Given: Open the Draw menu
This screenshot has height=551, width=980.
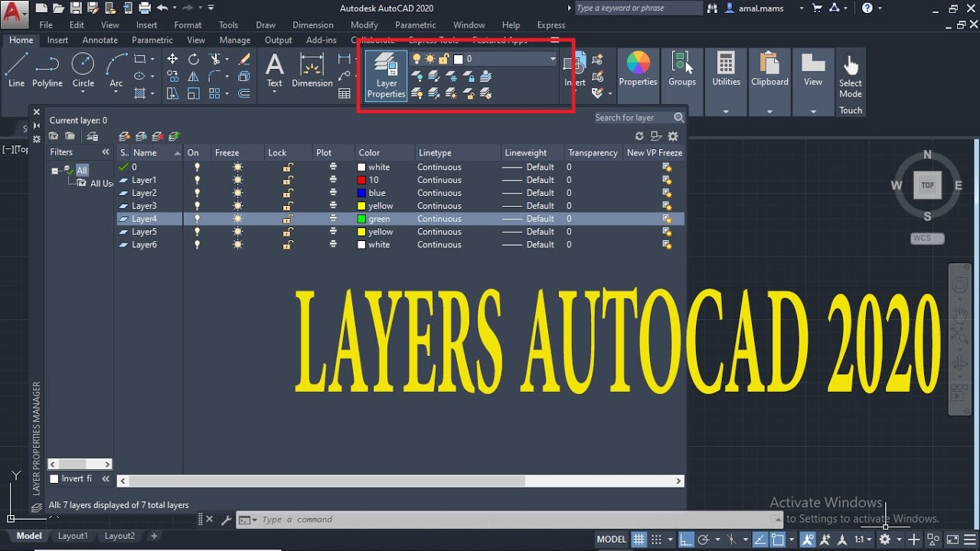Looking at the screenshot, I should click(266, 25).
